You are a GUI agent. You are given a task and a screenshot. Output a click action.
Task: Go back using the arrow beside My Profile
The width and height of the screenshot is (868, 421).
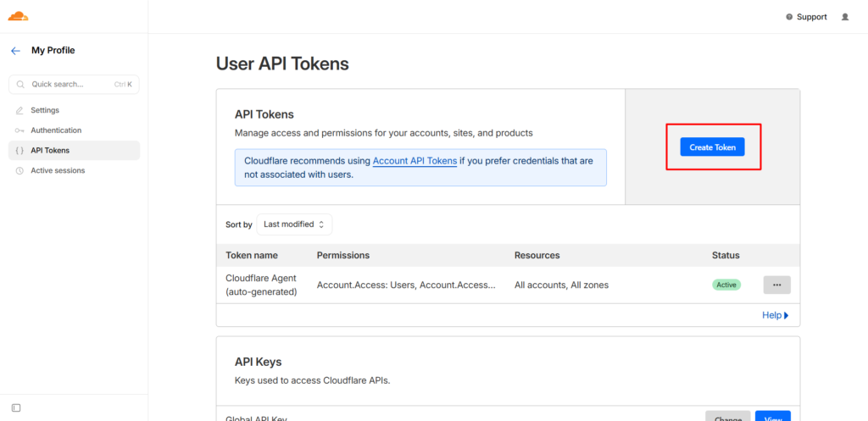15,51
